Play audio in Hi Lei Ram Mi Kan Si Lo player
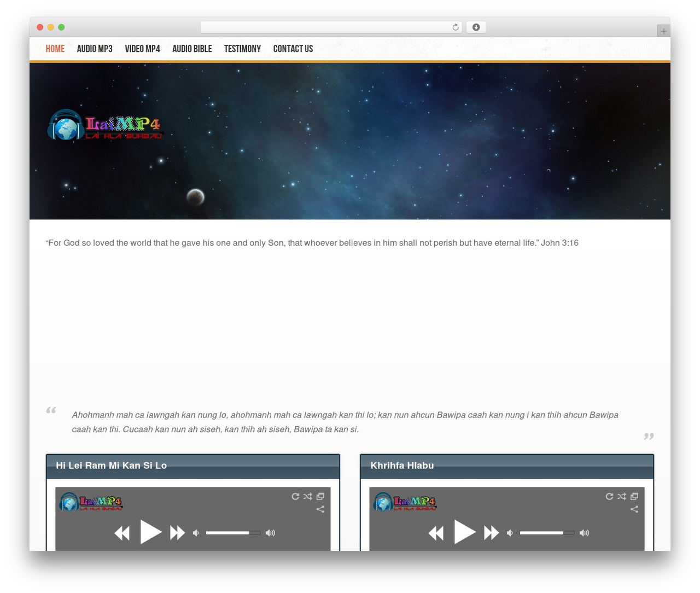Viewport: 700px width, 593px height. pyautogui.click(x=151, y=532)
